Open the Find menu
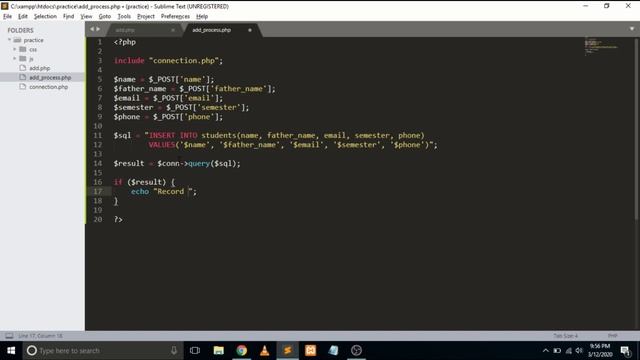Screen dimensions: 640x360 point(68,16)
